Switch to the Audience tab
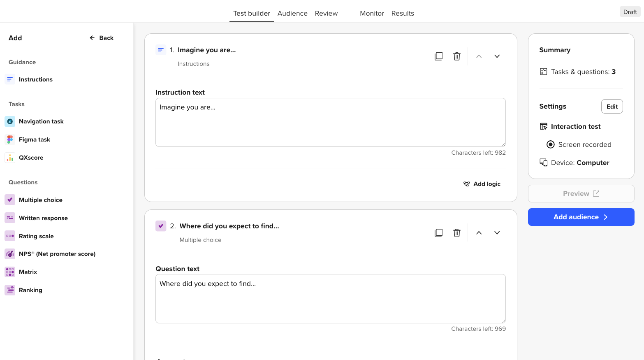Image resolution: width=644 pixels, height=360 pixels. click(x=292, y=13)
